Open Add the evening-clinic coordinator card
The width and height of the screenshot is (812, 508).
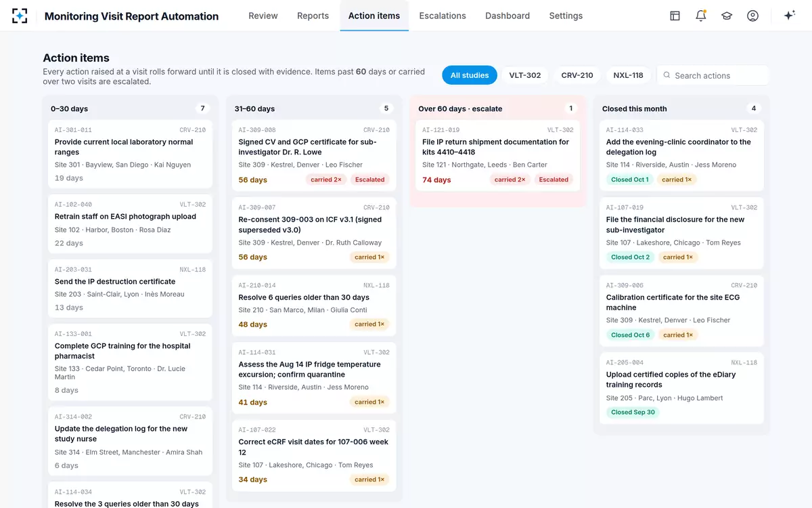point(681,156)
